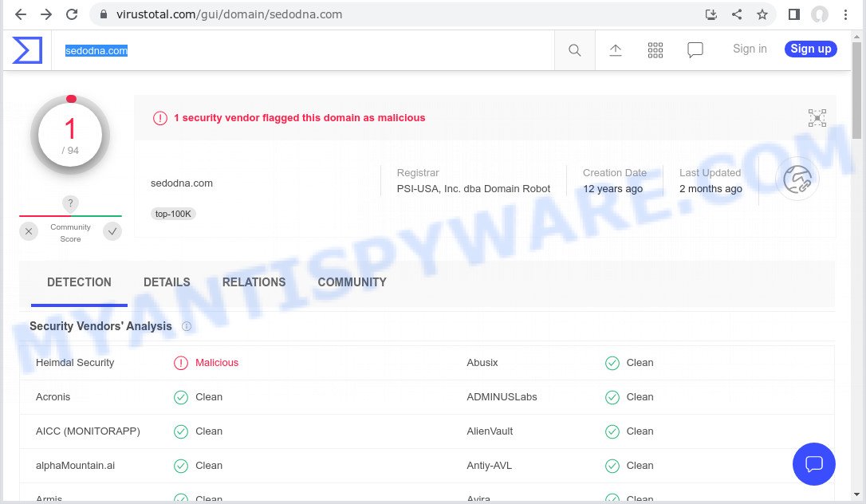Reload the VirusTotal page
The image size is (866, 504).
pyautogui.click(x=72, y=14)
